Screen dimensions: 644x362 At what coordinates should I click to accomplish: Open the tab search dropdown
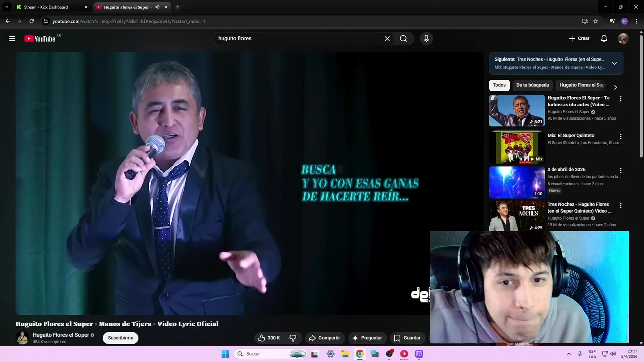7,7
